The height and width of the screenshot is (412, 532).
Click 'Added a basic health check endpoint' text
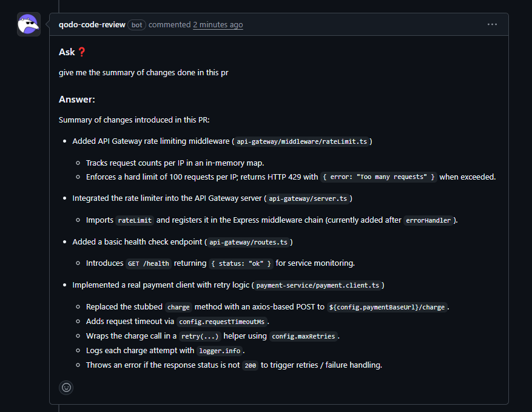click(137, 241)
